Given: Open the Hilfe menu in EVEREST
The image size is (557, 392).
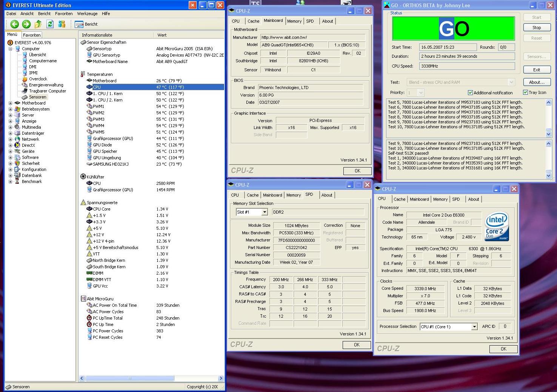Looking at the screenshot, I should pyautogui.click(x=106, y=14).
